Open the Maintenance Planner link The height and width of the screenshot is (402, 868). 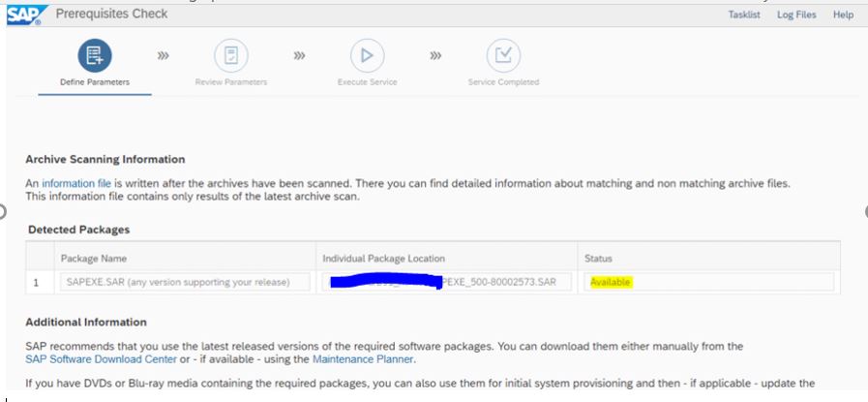click(363, 359)
